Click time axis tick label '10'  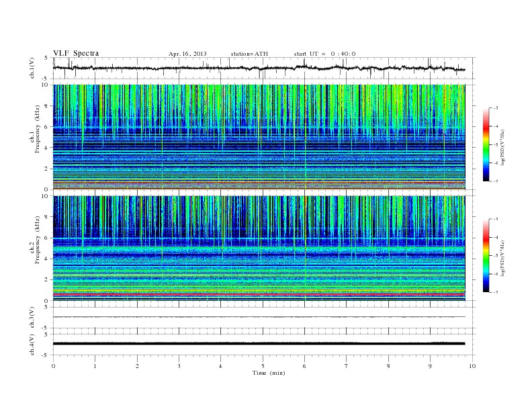point(472,366)
